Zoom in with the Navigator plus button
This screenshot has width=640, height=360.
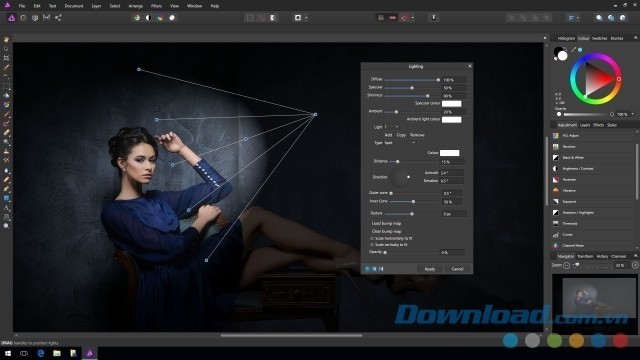[635, 265]
